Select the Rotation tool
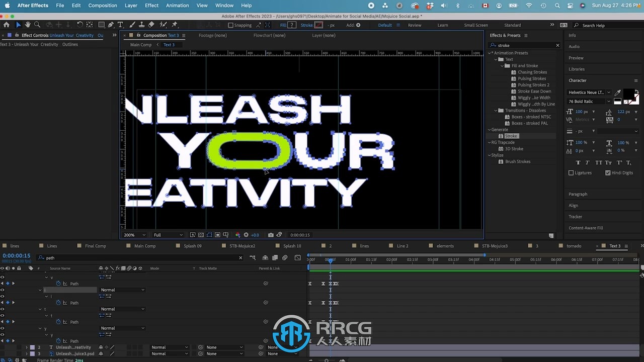Screen dimensions: 644x362 [79, 25]
